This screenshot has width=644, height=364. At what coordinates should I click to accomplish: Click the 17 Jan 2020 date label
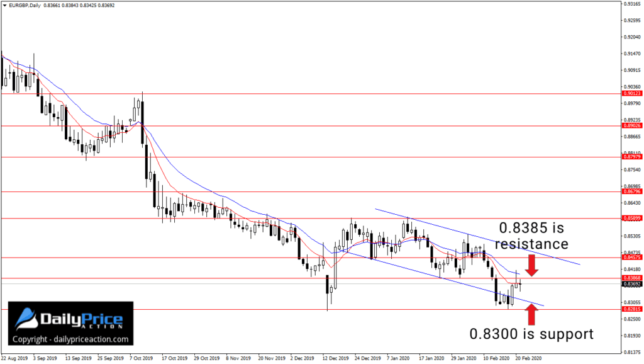[x=431, y=358]
